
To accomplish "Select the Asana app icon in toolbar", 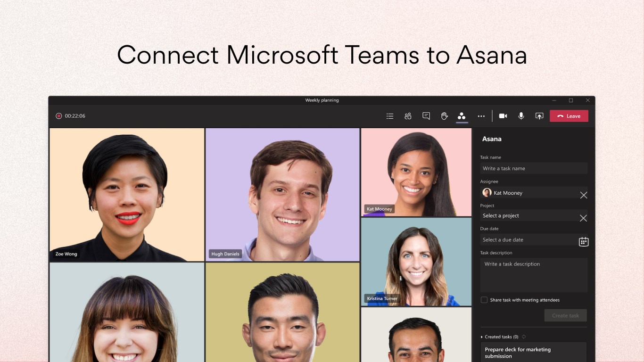I will (x=462, y=116).
